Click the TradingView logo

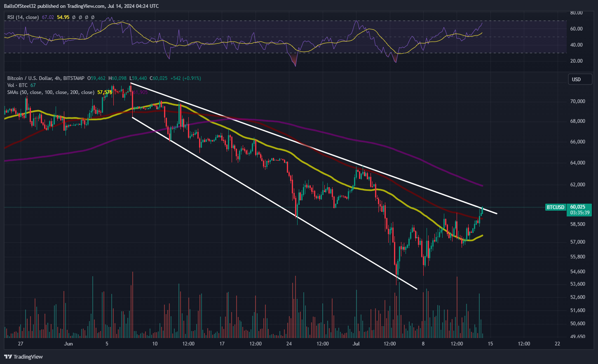(23, 357)
